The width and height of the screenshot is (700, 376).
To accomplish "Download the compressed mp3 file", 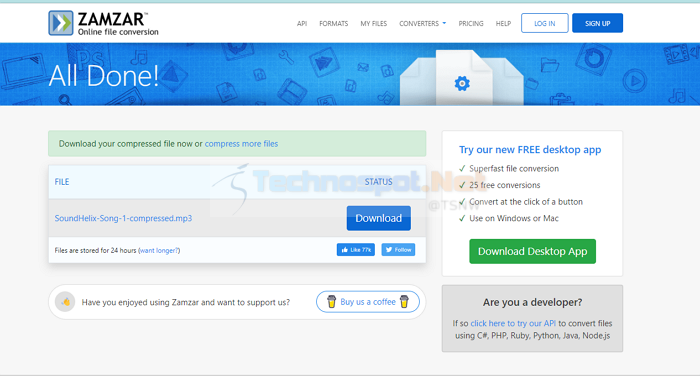I will pos(379,218).
